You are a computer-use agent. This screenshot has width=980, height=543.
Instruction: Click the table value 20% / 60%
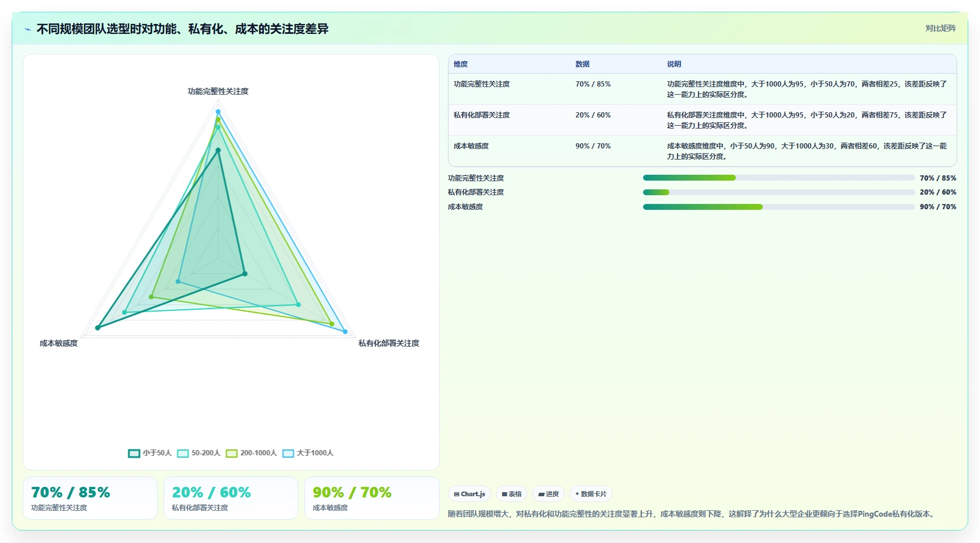(593, 115)
